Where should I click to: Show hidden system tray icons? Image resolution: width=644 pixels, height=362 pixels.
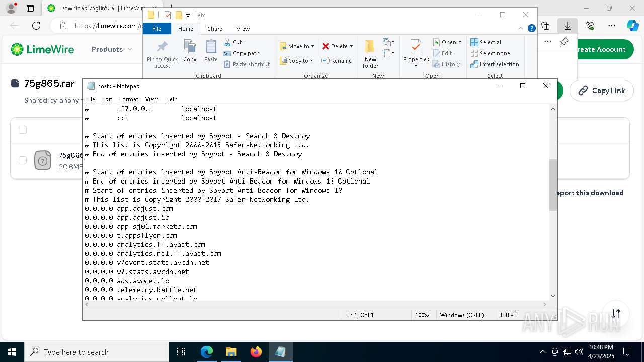[542, 352]
